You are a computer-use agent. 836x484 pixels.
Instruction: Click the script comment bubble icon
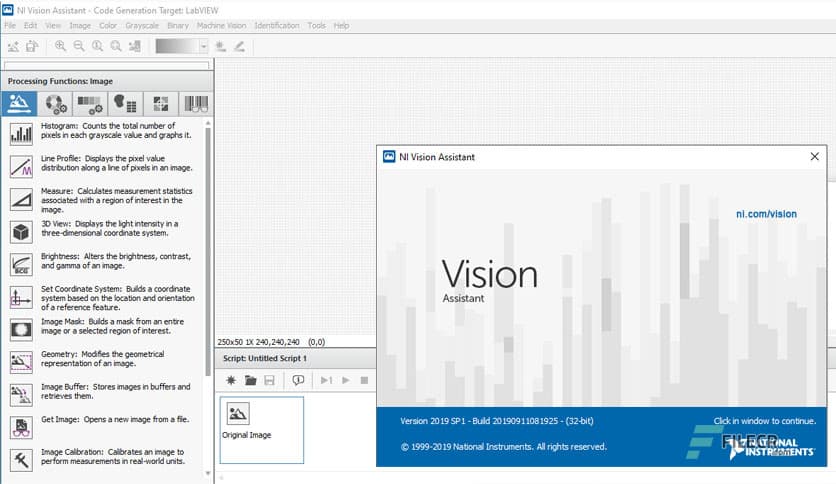[298, 380]
